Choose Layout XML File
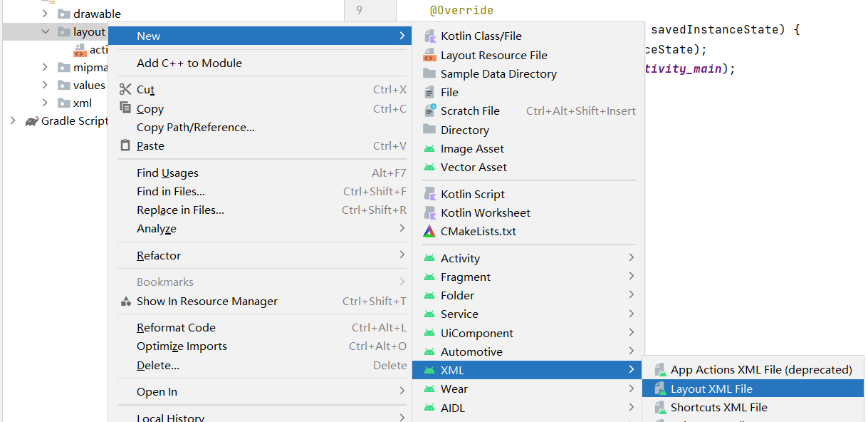 tap(753, 388)
